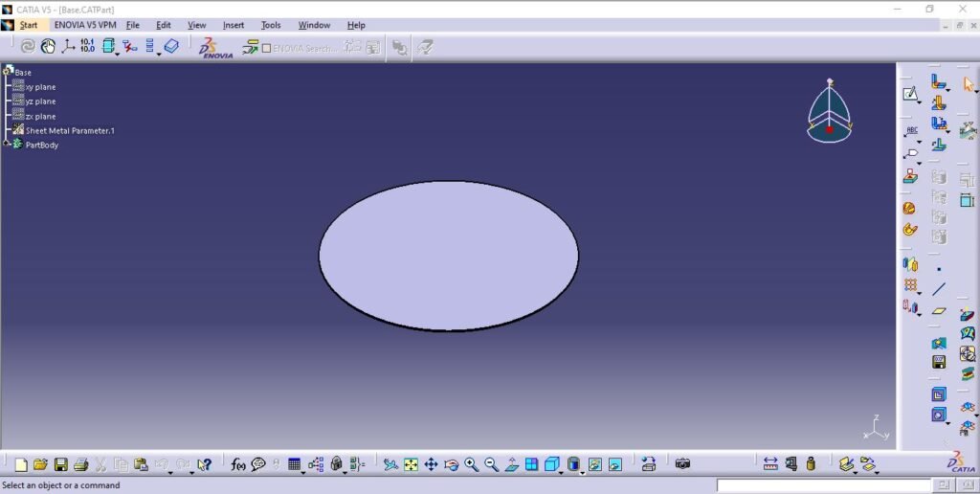Click the Axis System icon in top toolbar
Screen dimensions: 980x494
pos(68,46)
